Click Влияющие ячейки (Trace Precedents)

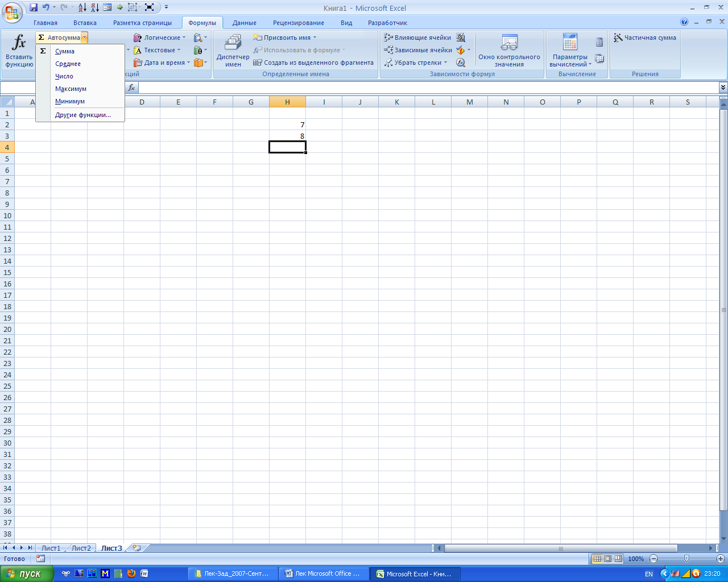(x=417, y=38)
